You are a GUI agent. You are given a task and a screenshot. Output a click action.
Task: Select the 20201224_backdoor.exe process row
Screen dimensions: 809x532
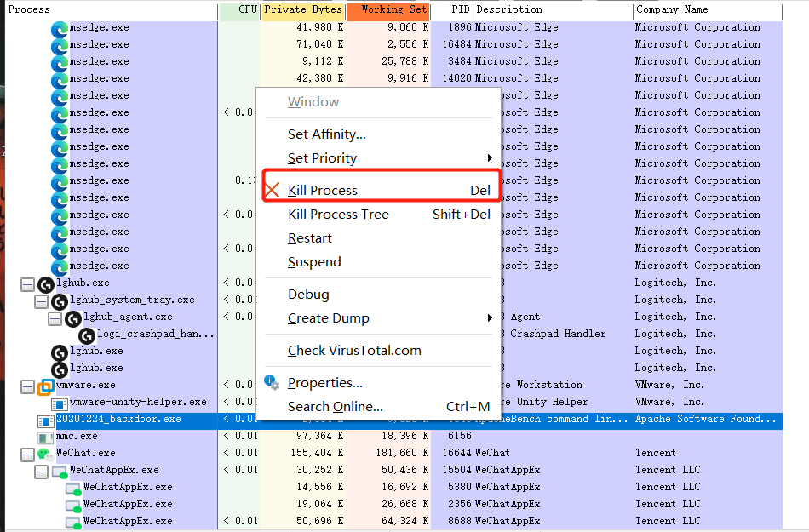coord(393,420)
